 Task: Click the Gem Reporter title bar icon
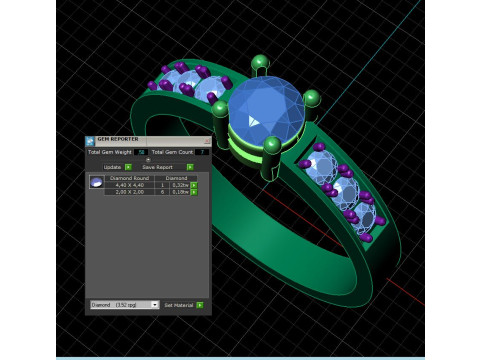(90, 141)
